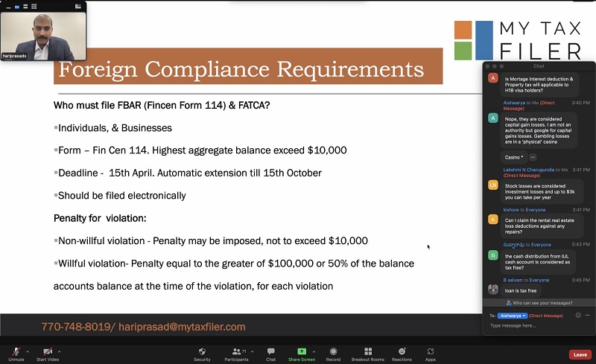Click message about cash distribution from IUL
Viewport: 596px width, 364px height.
538,262
